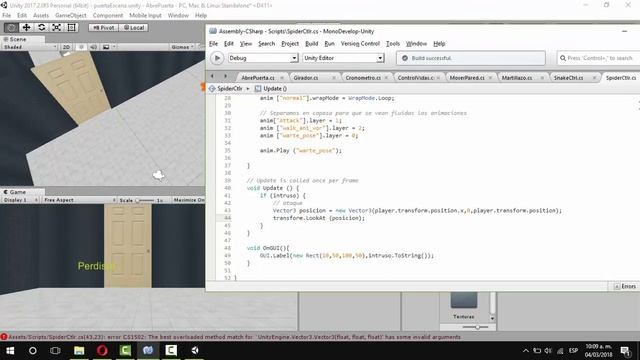Viewport: 640px width, 360px height.
Task: Open Opera browser from taskbar
Action: (102, 351)
